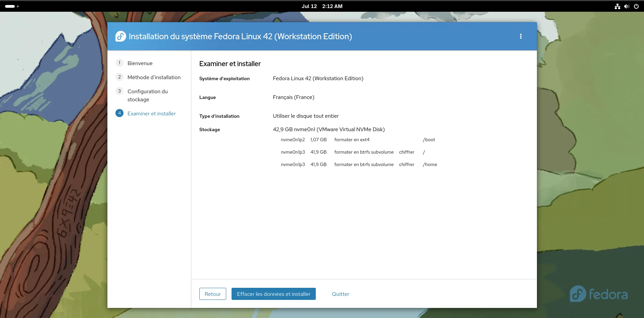Screen dimensions: 644x318
Task: Click the nvme0n1p2 /boot partition row
Action: (357, 140)
